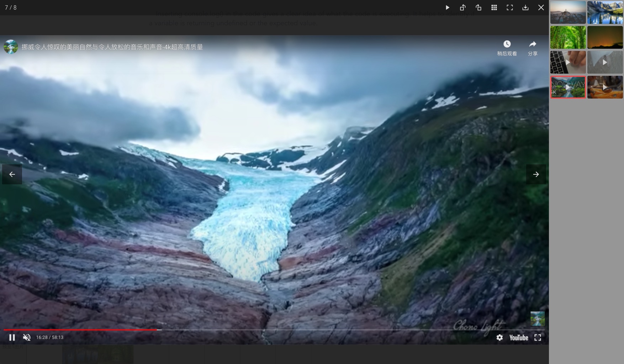Viewport: 624px width, 364px height.
Task: Open the Norwegian nature video title link
Action: tap(112, 47)
